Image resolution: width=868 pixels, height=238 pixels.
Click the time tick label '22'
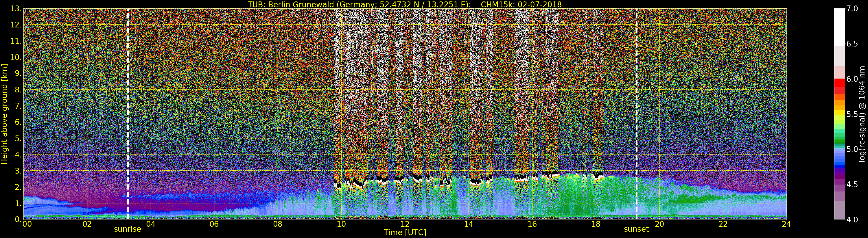(x=723, y=224)
